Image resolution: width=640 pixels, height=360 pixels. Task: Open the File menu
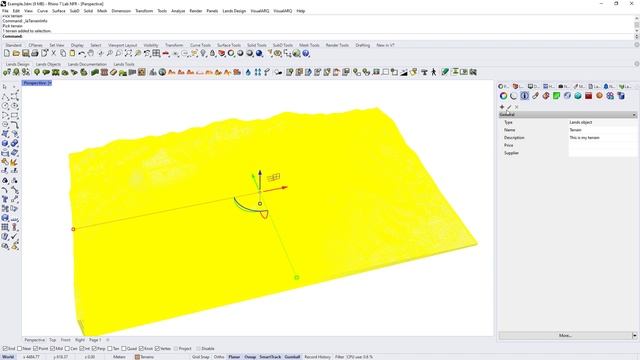point(5,11)
